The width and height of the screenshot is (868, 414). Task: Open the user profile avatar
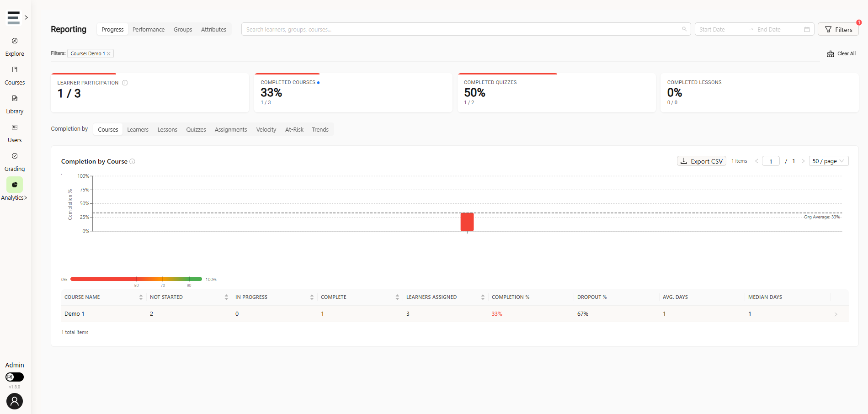pyautogui.click(x=15, y=401)
